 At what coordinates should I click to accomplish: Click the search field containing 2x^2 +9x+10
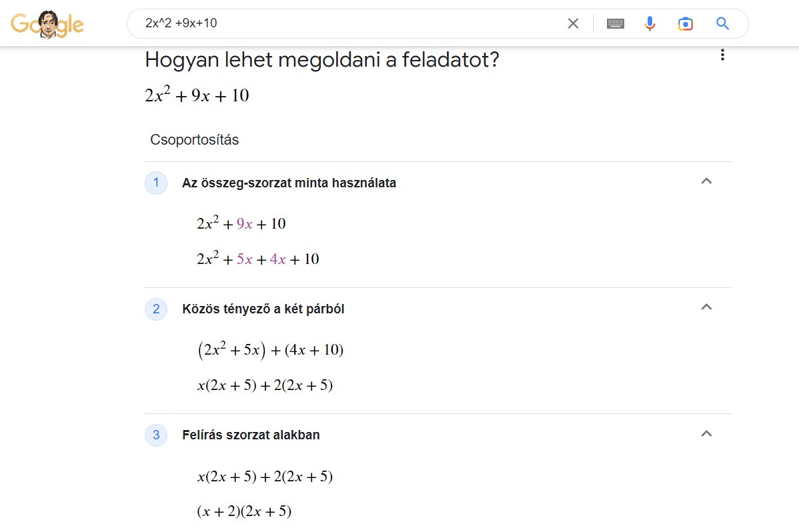click(x=347, y=24)
